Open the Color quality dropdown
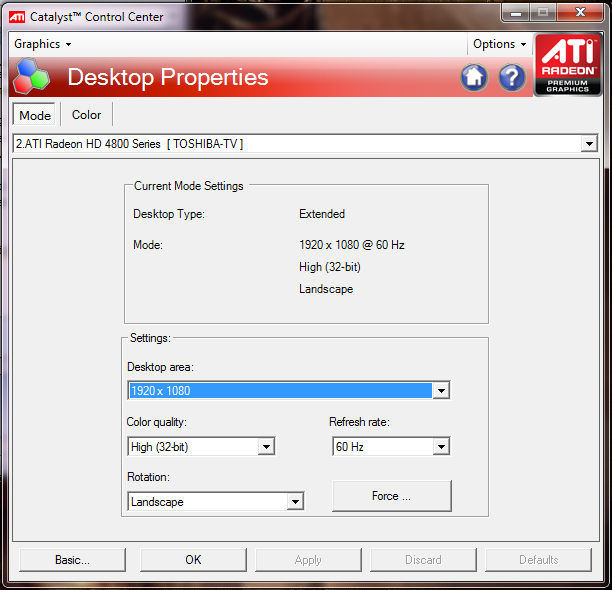Image resolution: width=612 pixels, height=590 pixels. tap(201, 446)
